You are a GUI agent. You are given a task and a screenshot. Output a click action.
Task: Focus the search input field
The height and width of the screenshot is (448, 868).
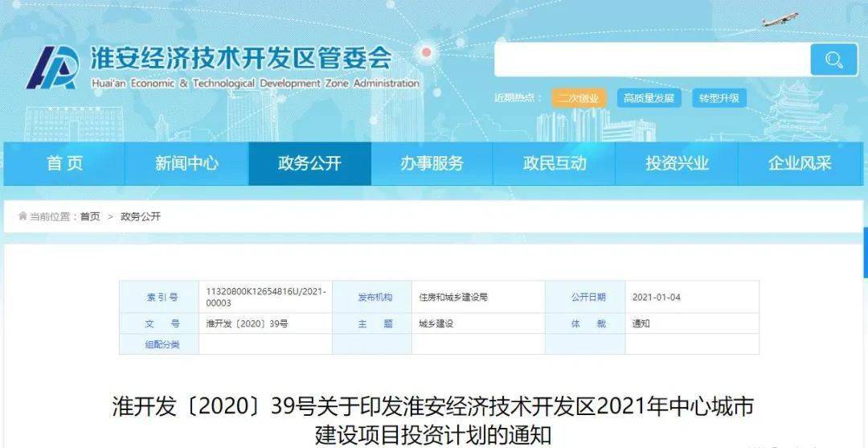point(653,60)
